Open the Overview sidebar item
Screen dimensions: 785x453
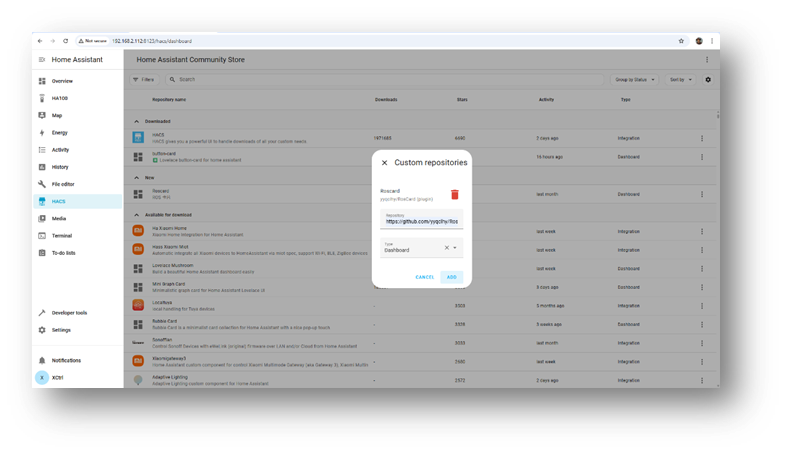pyautogui.click(x=62, y=81)
